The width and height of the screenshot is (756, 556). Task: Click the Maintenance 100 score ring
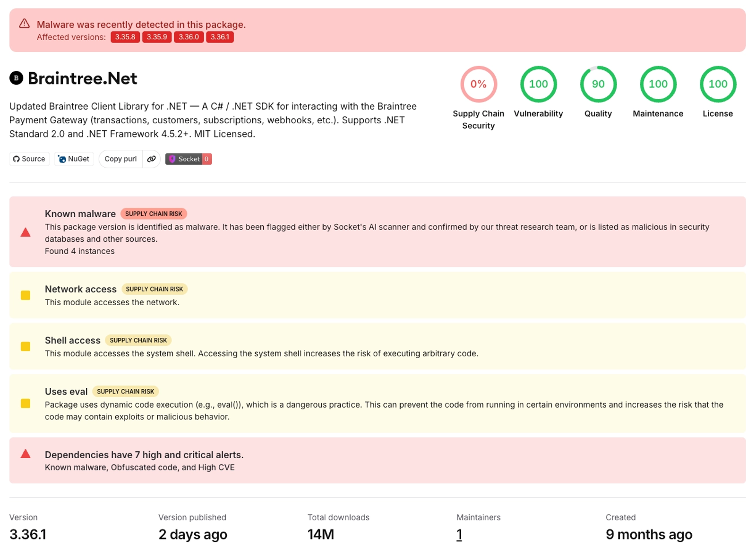(658, 84)
